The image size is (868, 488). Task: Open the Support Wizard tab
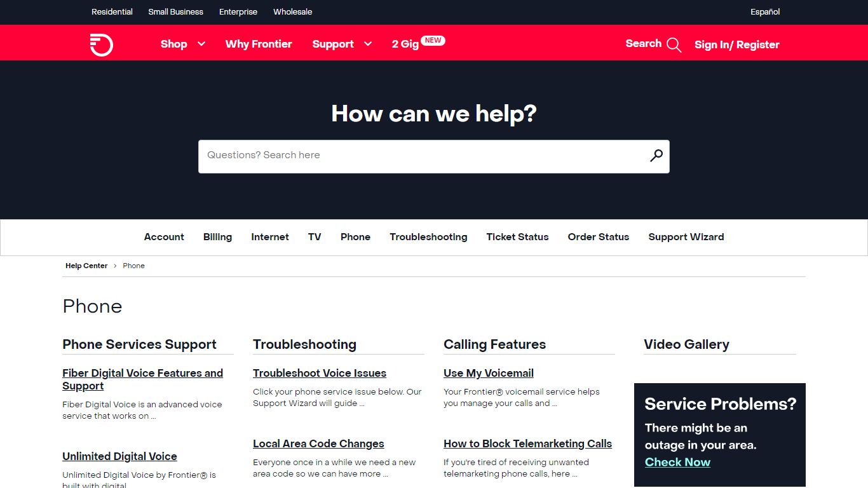(x=686, y=237)
